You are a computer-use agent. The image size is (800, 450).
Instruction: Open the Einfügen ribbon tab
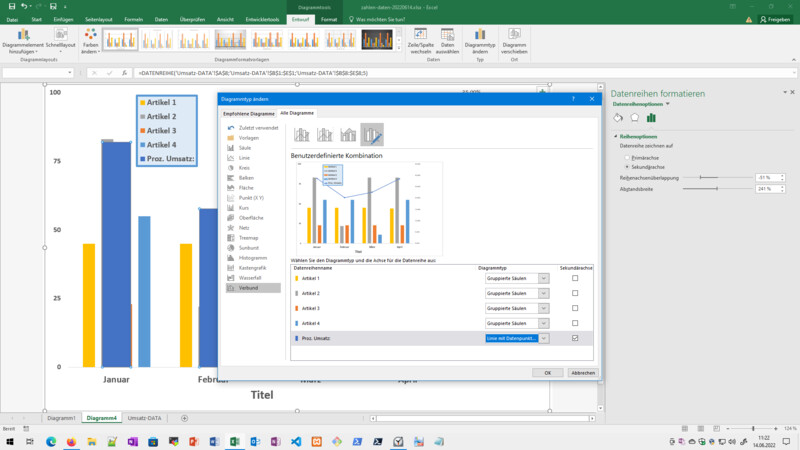coord(63,19)
